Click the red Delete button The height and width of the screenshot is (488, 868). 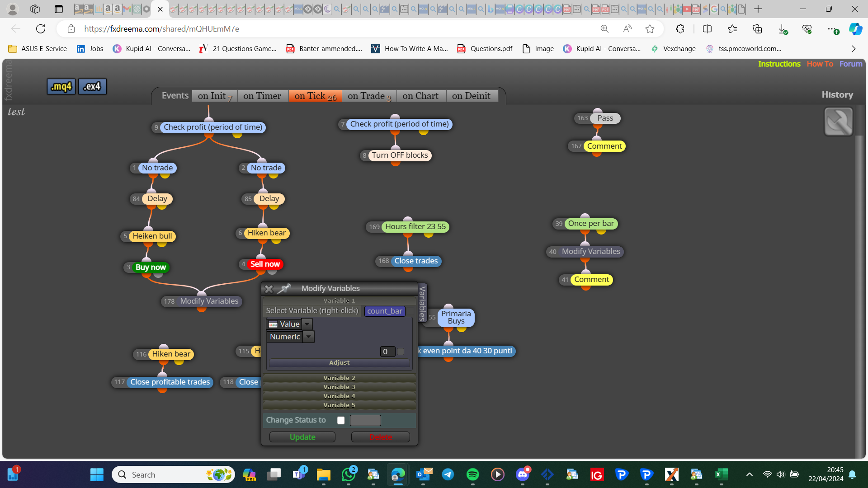(381, 437)
